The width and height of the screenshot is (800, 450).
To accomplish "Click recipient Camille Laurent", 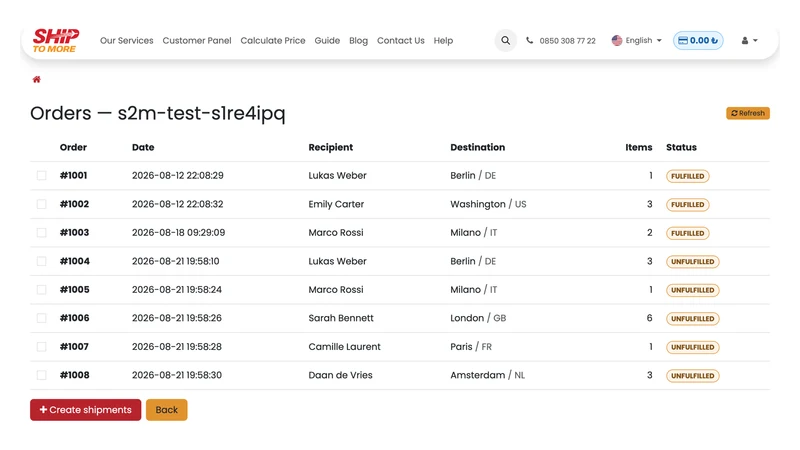I will click(344, 346).
